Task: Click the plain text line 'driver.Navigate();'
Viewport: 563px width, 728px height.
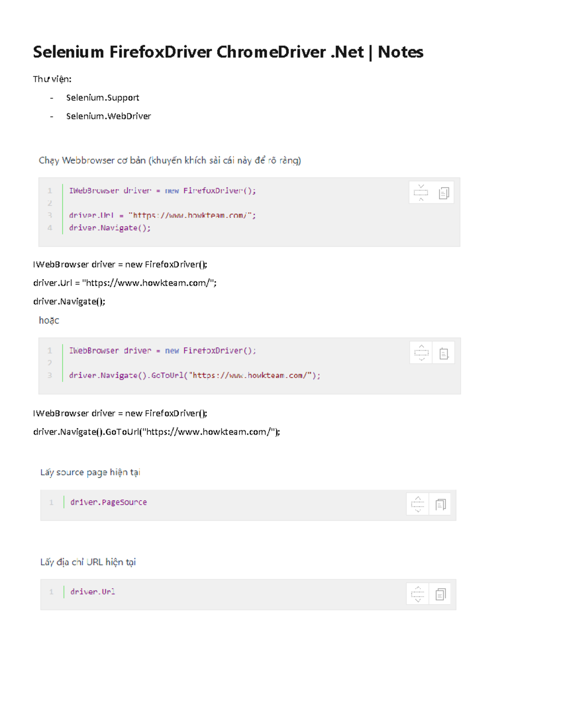Action: coord(69,301)
